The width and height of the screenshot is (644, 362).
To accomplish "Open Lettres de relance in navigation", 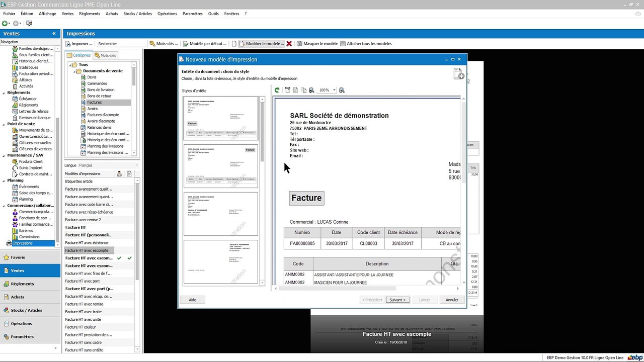I will click(x=34, y=111).
